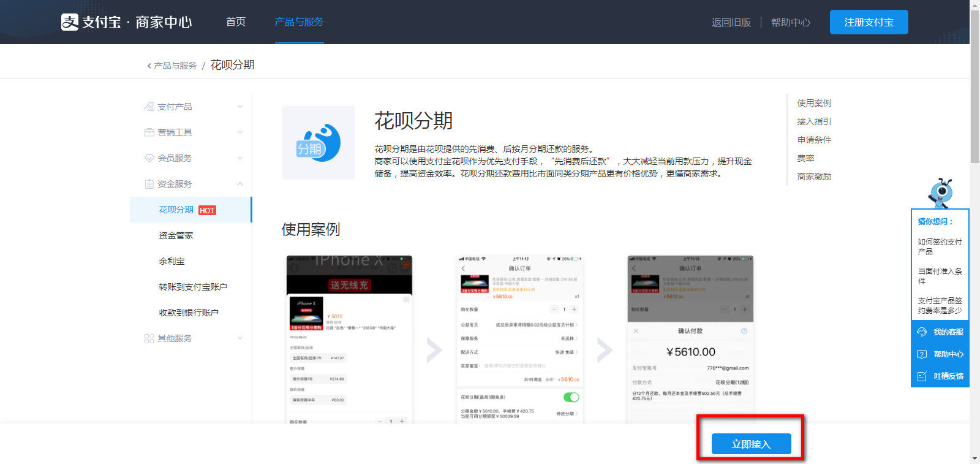
Task: Click the 返回旧版 link
Action: click(x=731, y=23)
